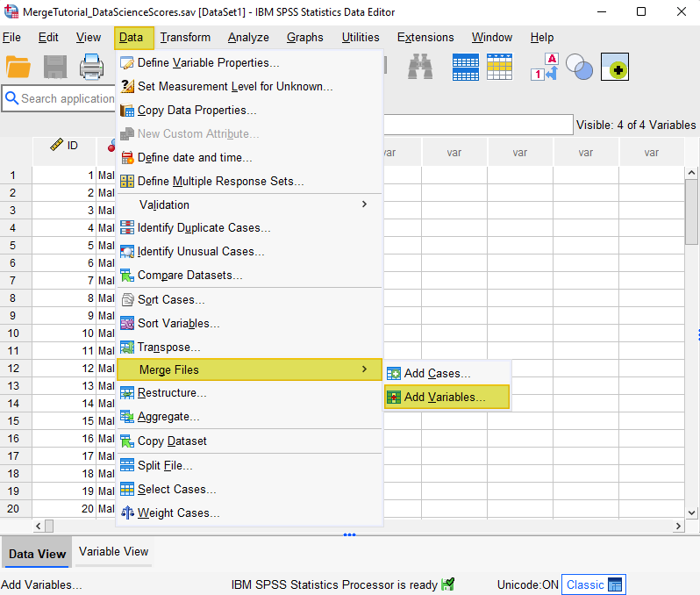Image resolution: width=700 pixels, height=595 pixels.
Task: Click the Aggregate menu icon
Action: 127,417
